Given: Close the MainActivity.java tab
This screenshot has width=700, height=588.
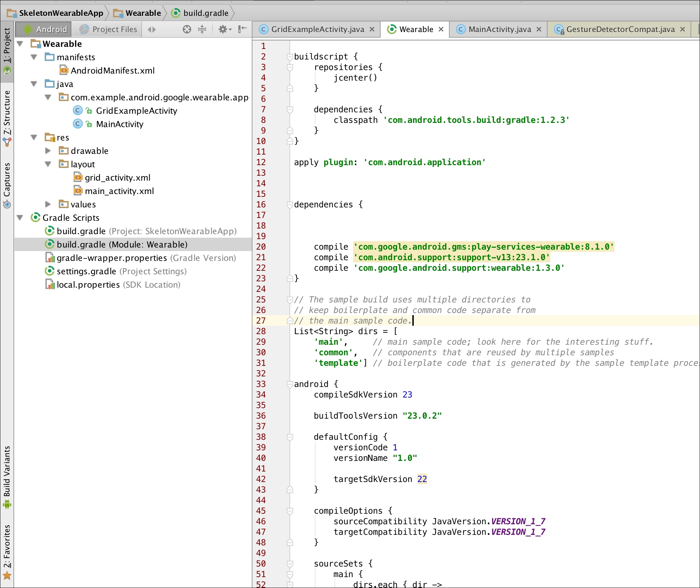Looking at the screenshot, I should (x=539, y=29).
